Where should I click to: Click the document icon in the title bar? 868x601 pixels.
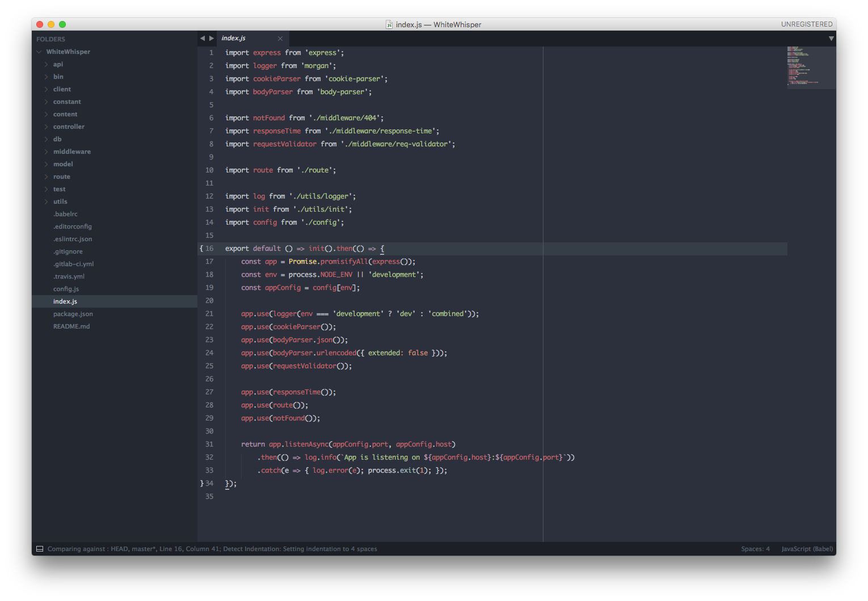point(389,24)
